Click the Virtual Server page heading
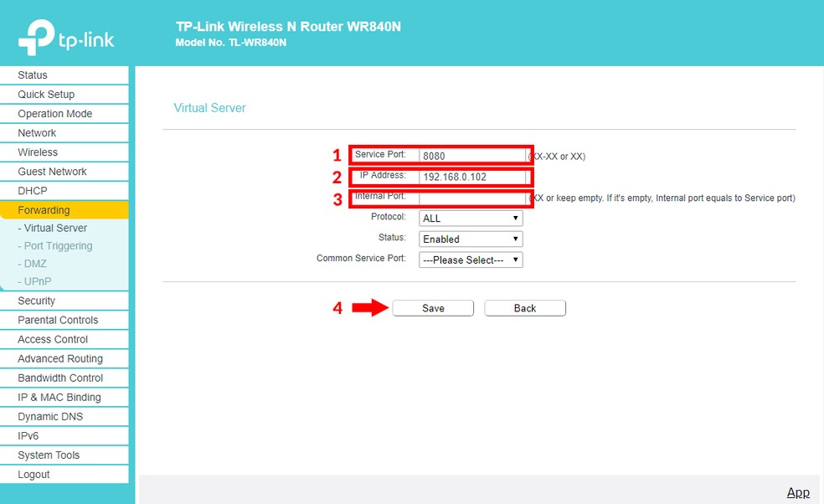This screenshot has width=824, height=504. (209, 108)
